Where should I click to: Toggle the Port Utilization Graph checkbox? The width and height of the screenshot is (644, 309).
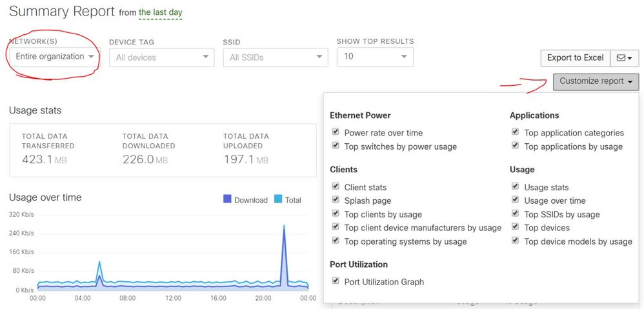click(x=336, y=281)
